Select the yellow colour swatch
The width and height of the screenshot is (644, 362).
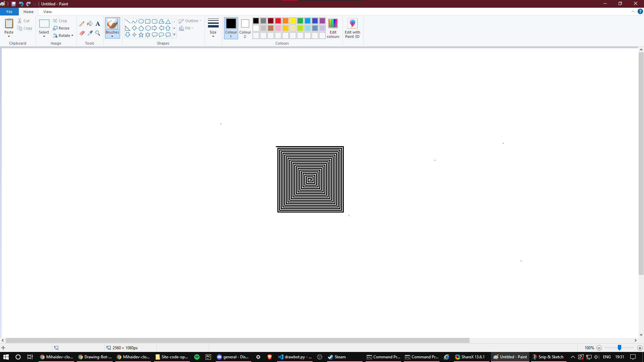[x=292, y=20]
